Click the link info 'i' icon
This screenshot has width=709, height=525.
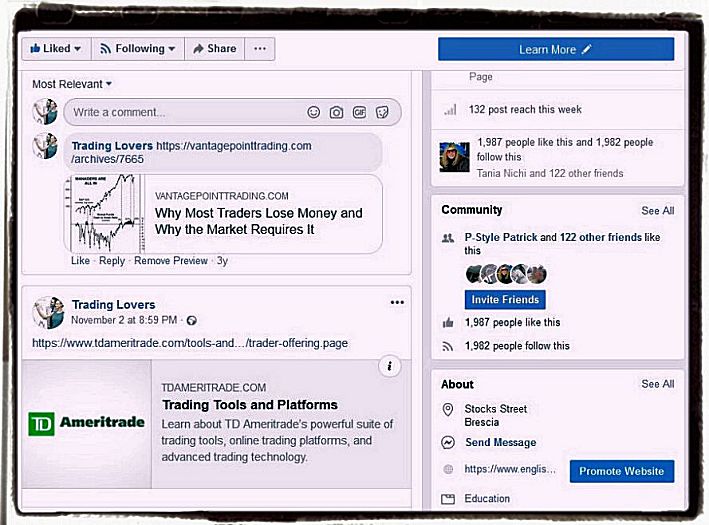point(389,366)
